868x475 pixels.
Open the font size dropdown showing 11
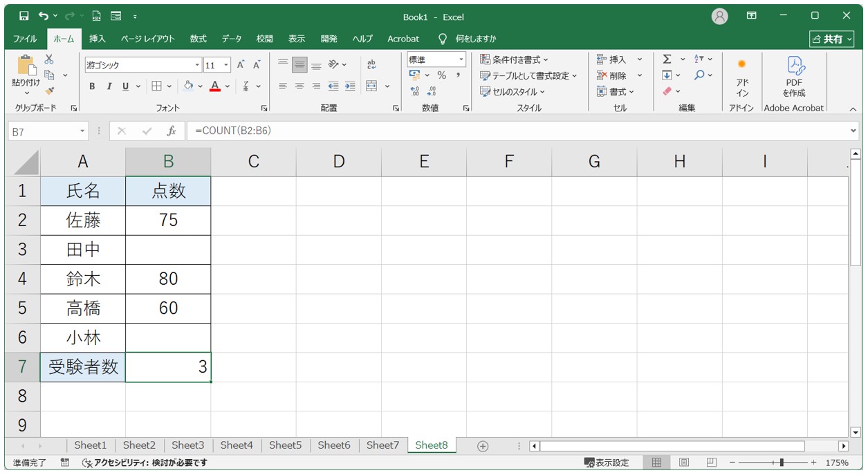tap(227, 65)
